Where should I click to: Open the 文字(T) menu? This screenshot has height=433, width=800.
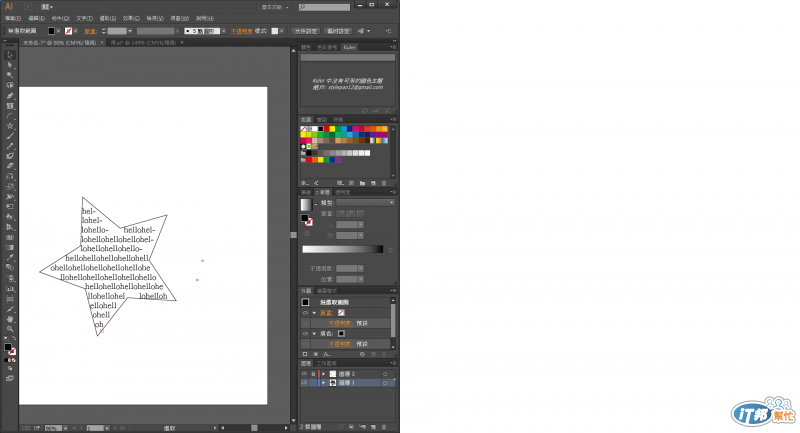(x=85, y=18)
